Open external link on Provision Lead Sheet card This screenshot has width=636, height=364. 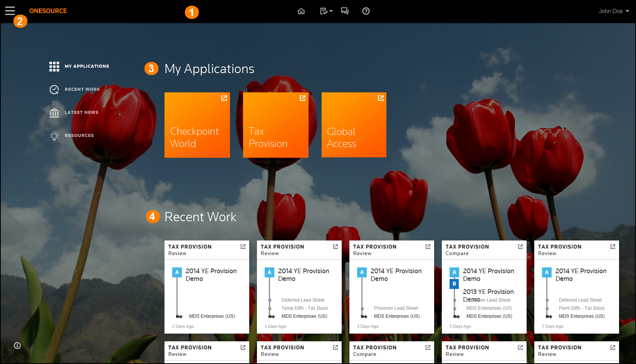pos(428,247)
